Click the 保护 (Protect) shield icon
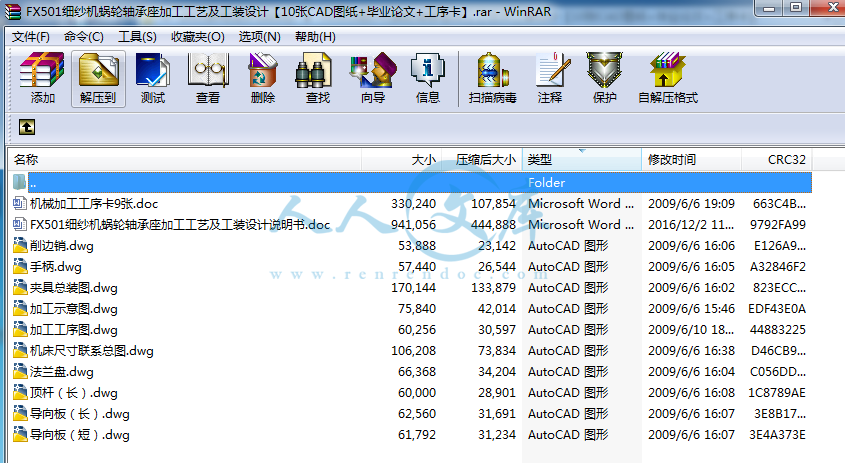This screenshot has width=845, height=463. click(605, 70)
